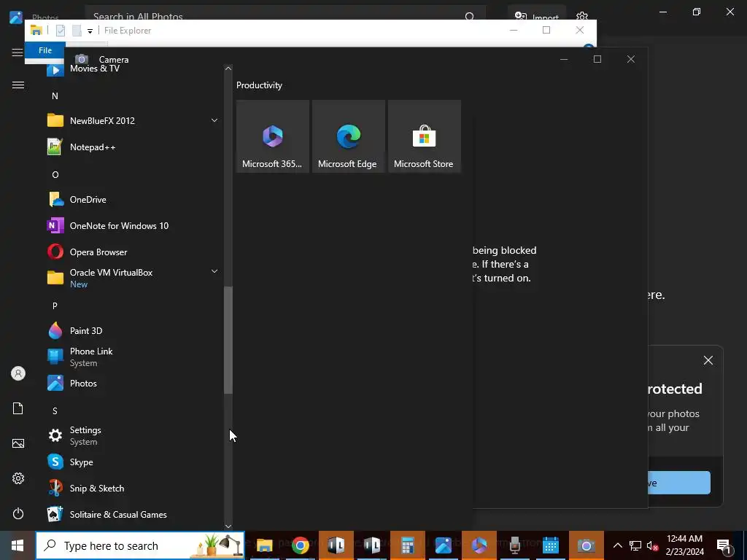
Task: Click the Import button in Photos
Action: coord(537,16)
